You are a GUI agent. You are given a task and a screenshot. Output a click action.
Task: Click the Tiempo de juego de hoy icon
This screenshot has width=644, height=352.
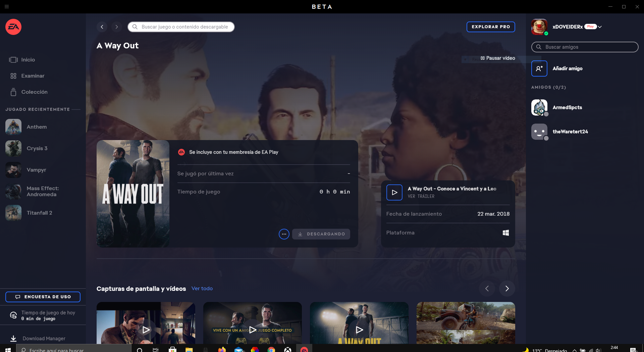tap(13, 315)
